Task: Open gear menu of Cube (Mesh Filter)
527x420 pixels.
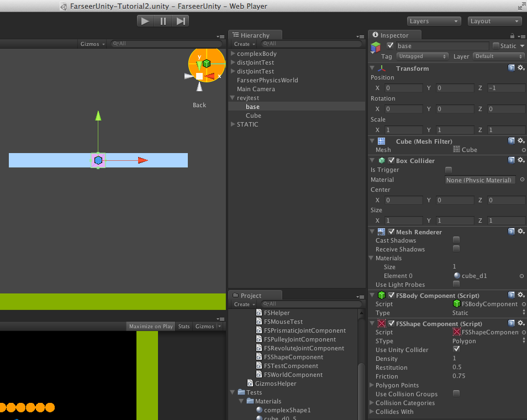Action: tap(521, 140)
